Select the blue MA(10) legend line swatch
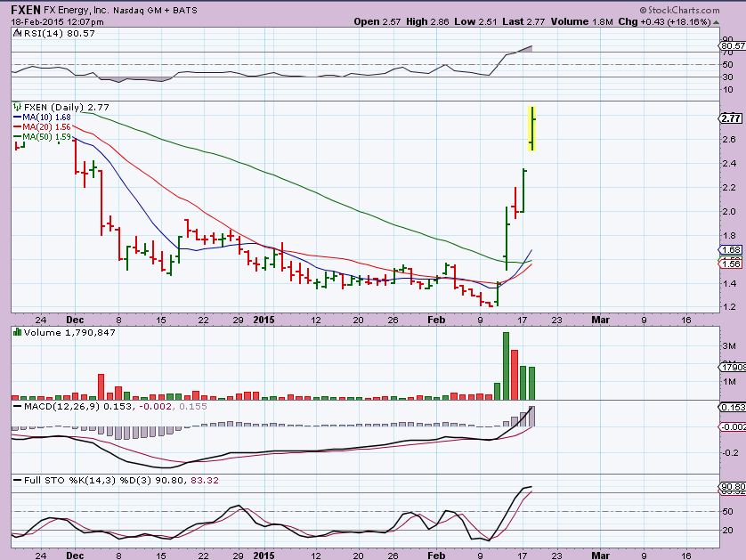746x560 pixels. pyautogui.click(x=18, y=117)
